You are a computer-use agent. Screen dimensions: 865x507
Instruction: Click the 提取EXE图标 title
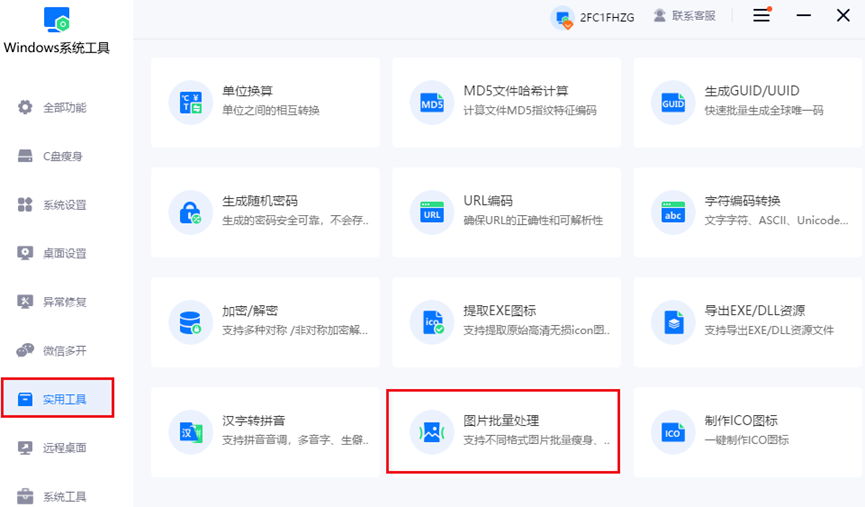(x=500, y=311)
